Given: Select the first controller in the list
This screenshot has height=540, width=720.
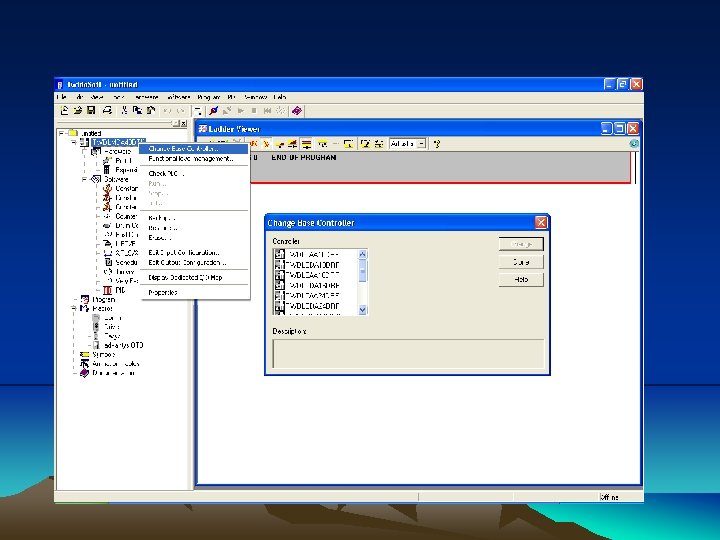Looking at the screenshot, I should click(315, 254).
